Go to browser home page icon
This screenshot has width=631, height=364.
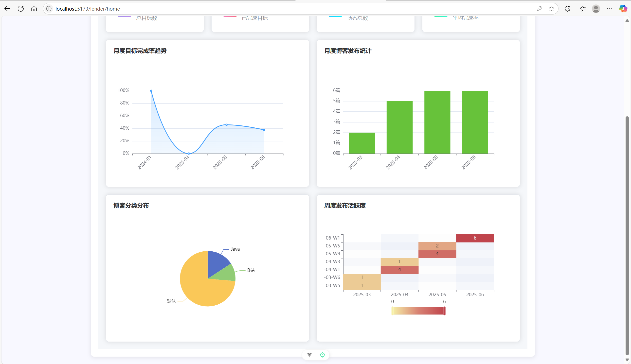point(34,9)
